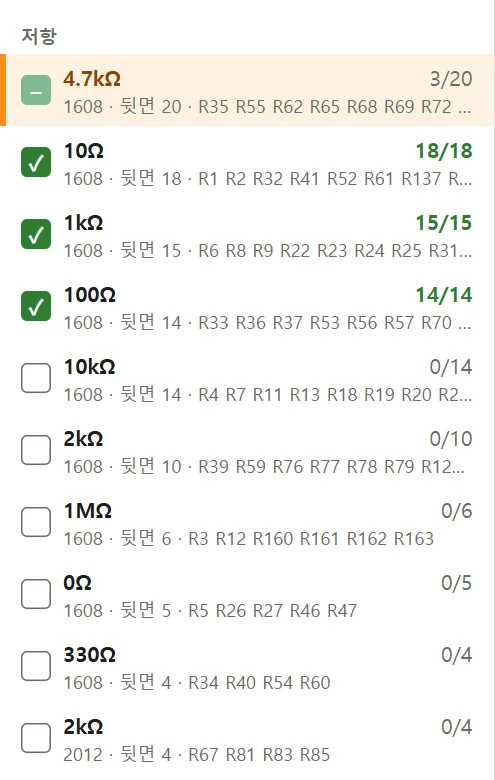Select the 10Ω component group label
The image size is (495, 780).
(84, 151)
